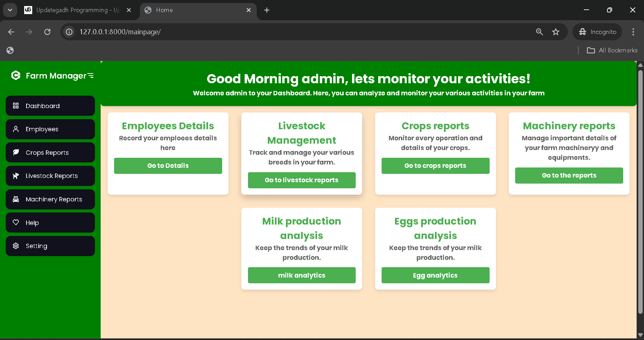Select the Employees person icon
This screenshot has height=340, width=644.
coord(16,129)
